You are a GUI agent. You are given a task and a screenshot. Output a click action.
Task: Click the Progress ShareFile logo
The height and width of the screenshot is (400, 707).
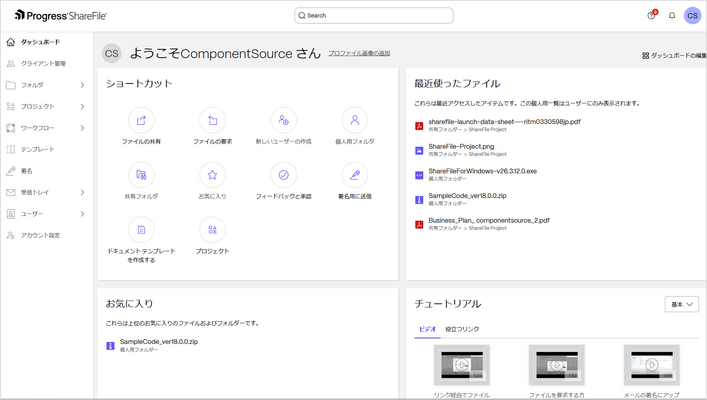tap(60, 15)
